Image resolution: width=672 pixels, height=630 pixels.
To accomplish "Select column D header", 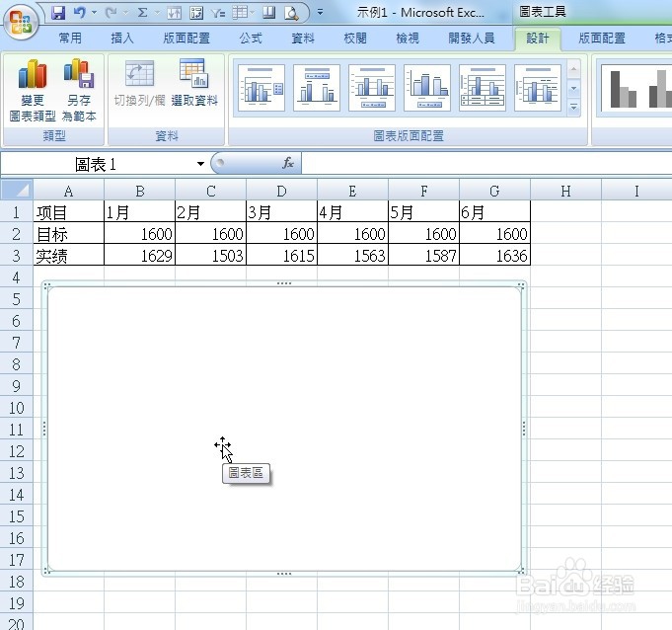I will click(x=281, y=191).
